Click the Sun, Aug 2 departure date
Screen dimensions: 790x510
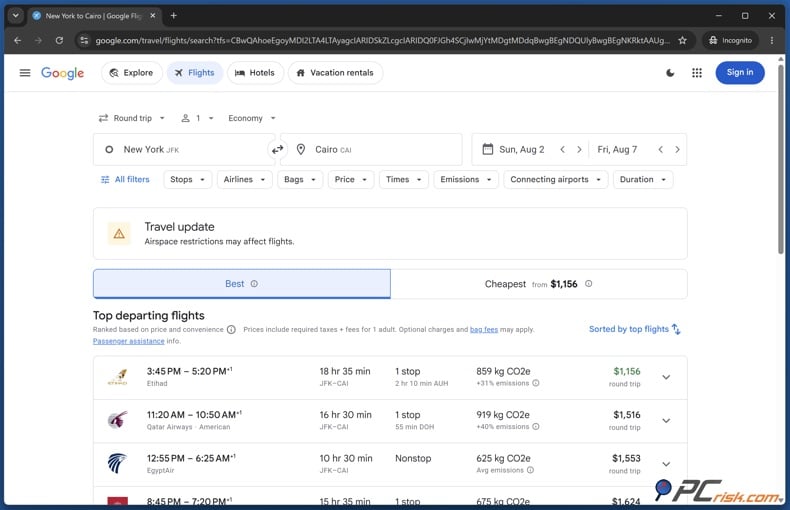click(521, 150)
